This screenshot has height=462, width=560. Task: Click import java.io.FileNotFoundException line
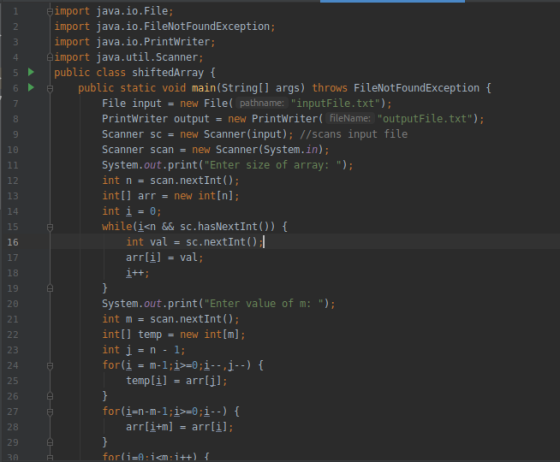(x=165, y=26)
